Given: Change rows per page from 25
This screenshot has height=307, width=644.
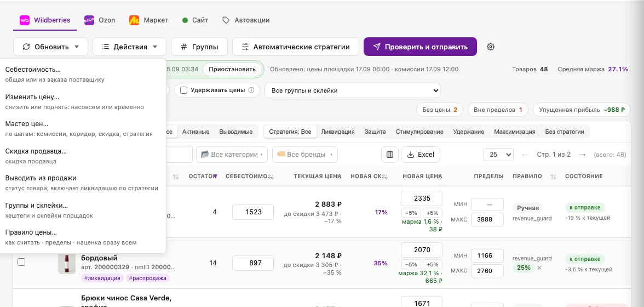Looking at the screenshot, I should click(x=498, y=155).
